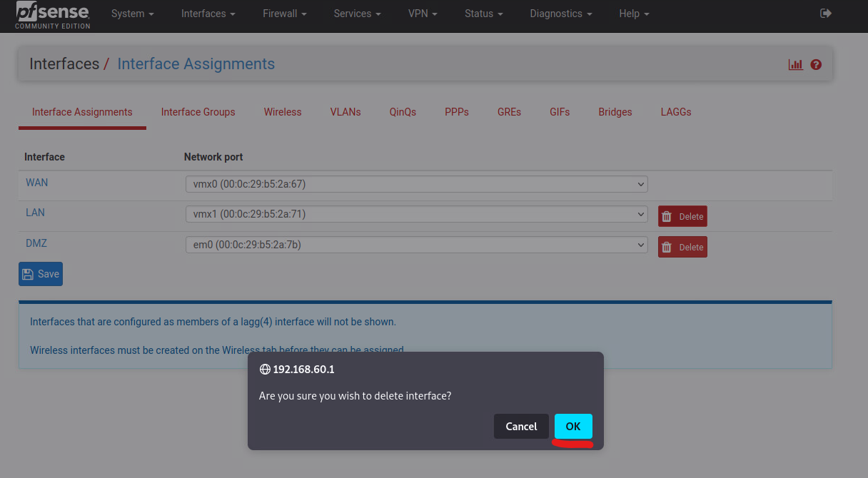The width and height of the screenshot is (868, 478).
Task: Open the Diagnostics menu
Action: pyautogui.click(x=561, y=14)
